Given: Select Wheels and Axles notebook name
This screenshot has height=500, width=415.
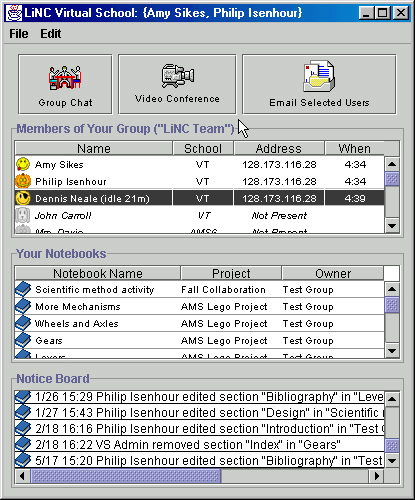Looking at the screenshot, I should pyautogui.click(x=76, y=323).
